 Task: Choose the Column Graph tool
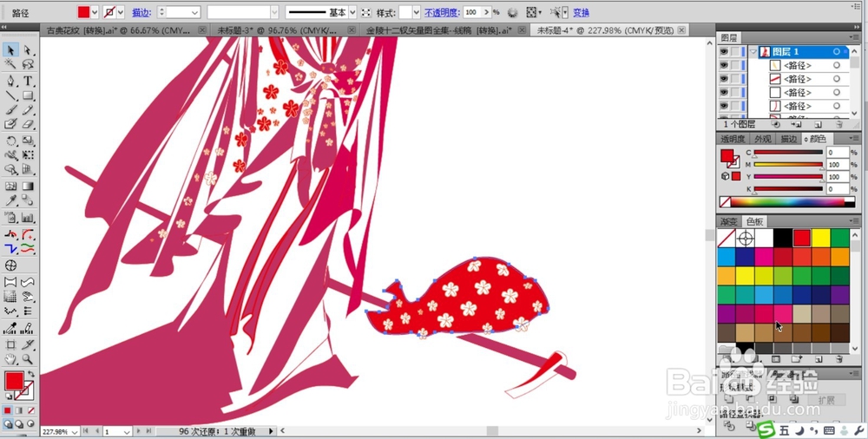[x=28, y=218]
